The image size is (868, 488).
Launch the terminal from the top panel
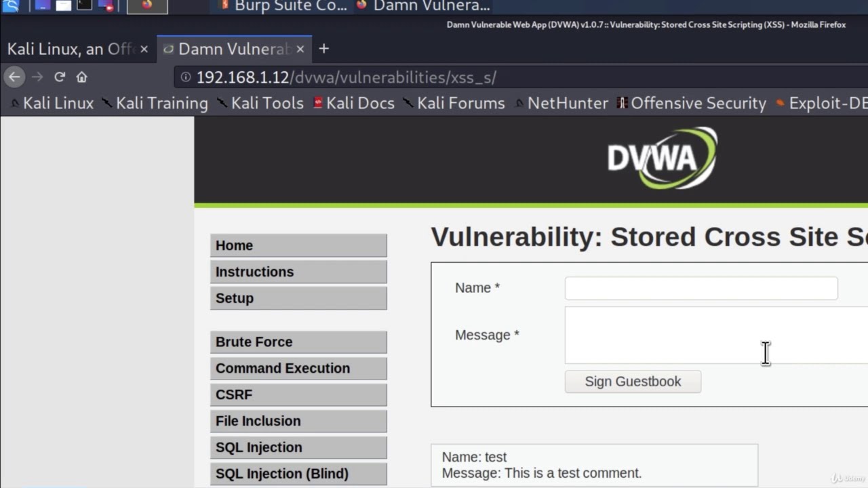(84, 6)
